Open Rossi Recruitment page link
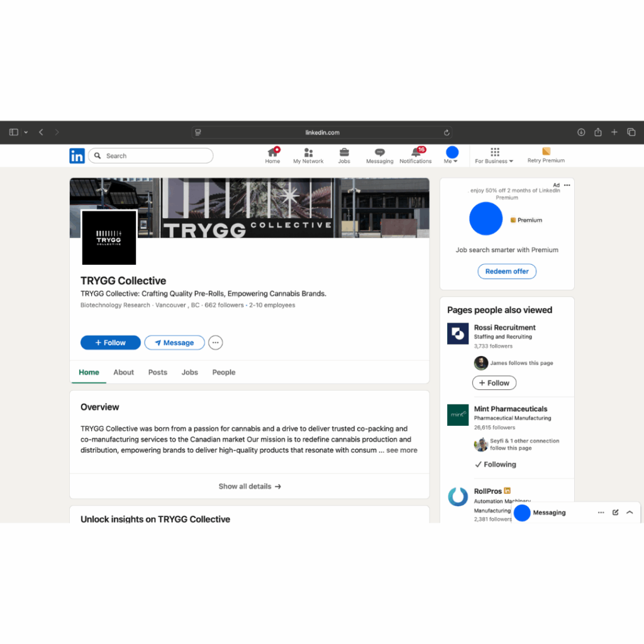This screenshot has height=644, width=644. pyautogui.click(x=505, y=327)
